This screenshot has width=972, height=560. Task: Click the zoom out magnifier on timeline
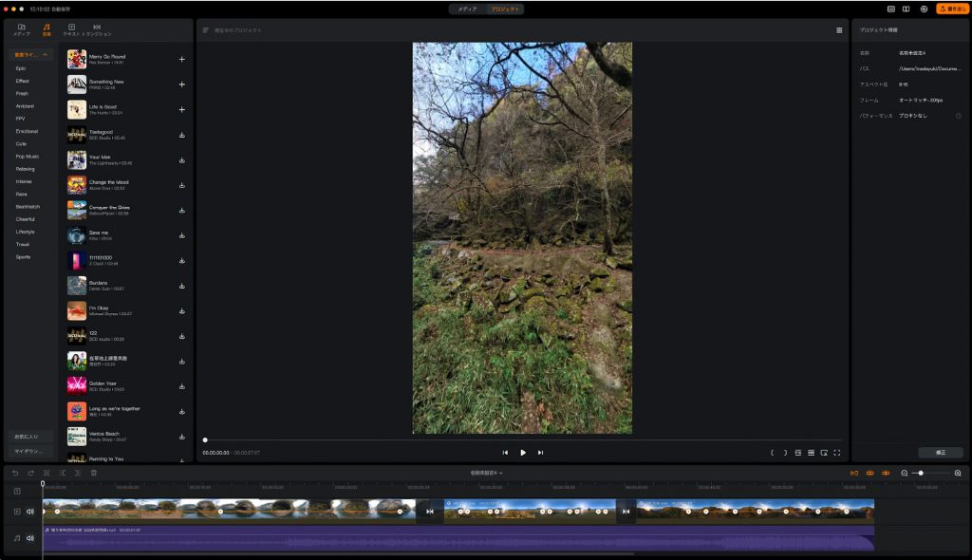905,473
